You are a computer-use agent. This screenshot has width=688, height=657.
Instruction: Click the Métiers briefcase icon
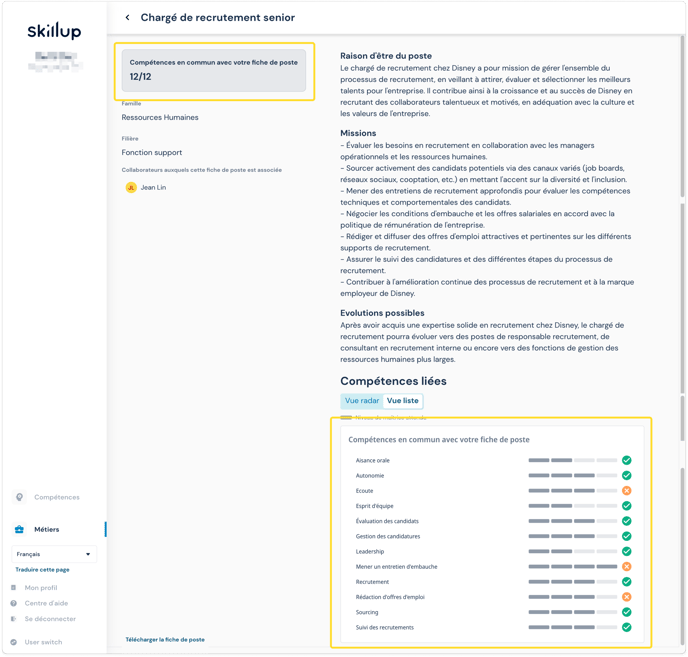click(19, 529)
